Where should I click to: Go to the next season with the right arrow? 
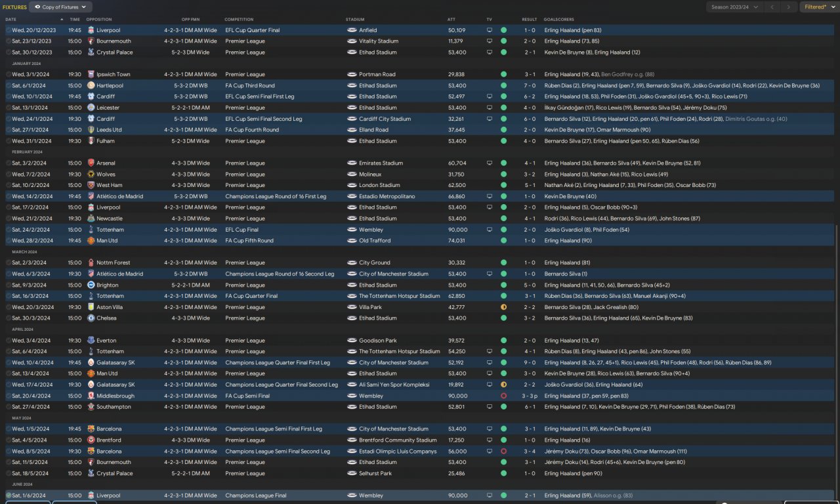pyautogui.click(x=789, y=7)
